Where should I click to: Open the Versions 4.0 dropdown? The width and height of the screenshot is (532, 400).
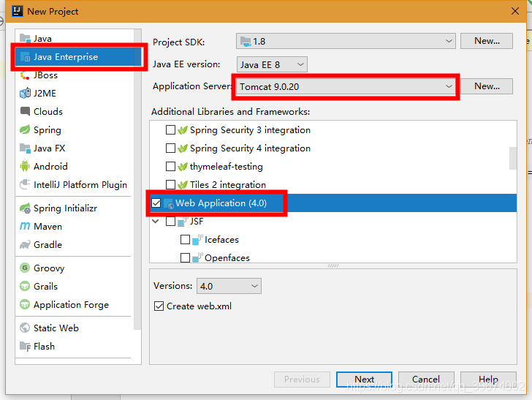(x=229, y=286)
